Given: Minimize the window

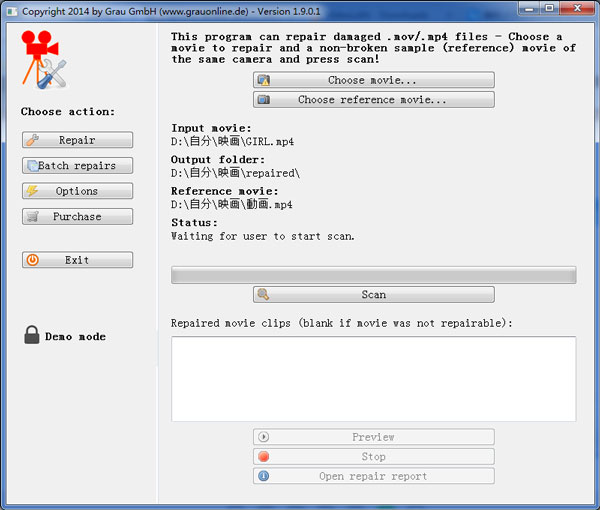Looking at the screenshot, I should pyautogui.click(x=530, y=8).
